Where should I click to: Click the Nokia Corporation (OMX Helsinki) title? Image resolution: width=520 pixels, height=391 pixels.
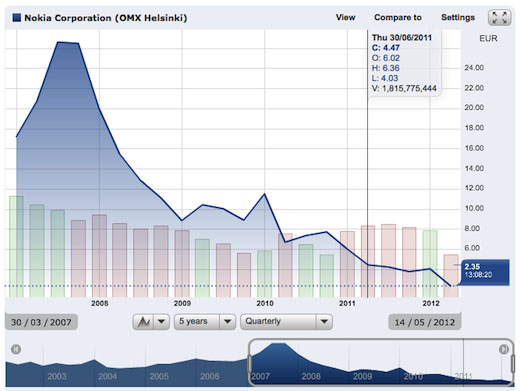coord(106,18)
